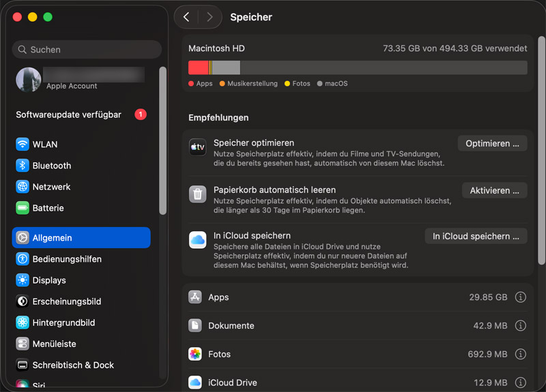Image resolution: width=546 pixels, height=392 pixels.
Task: Select Batterie in the sidebar
Action: [x=81, y=208]
